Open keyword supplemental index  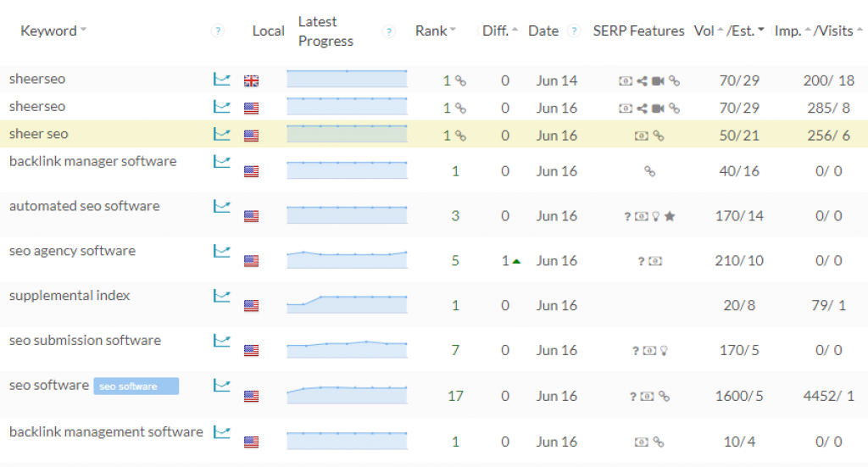[70, 296]
